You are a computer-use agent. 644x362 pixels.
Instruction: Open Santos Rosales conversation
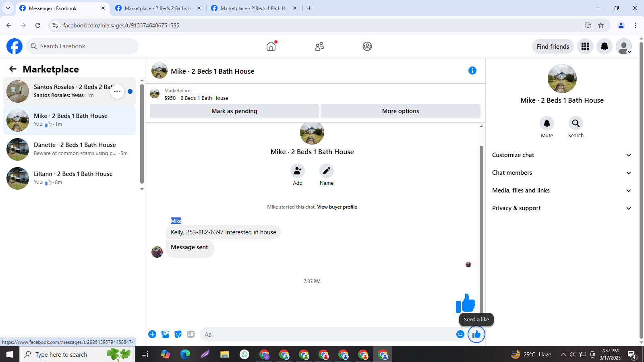69,91
